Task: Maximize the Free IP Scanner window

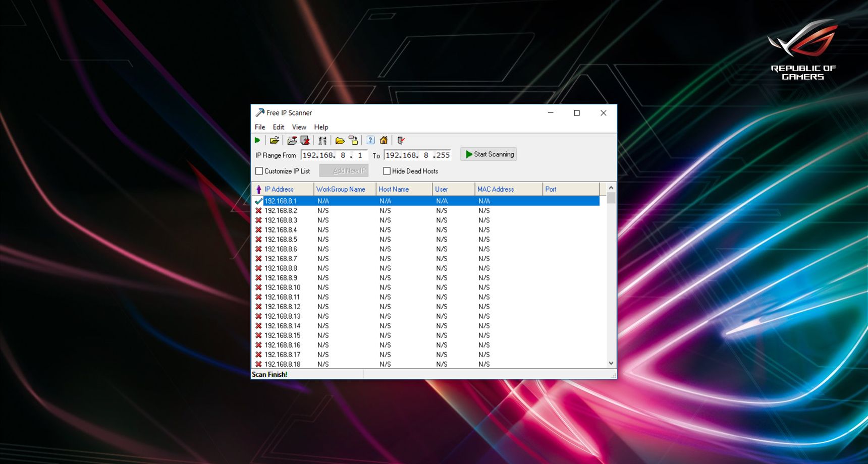Action: point(577,113)
